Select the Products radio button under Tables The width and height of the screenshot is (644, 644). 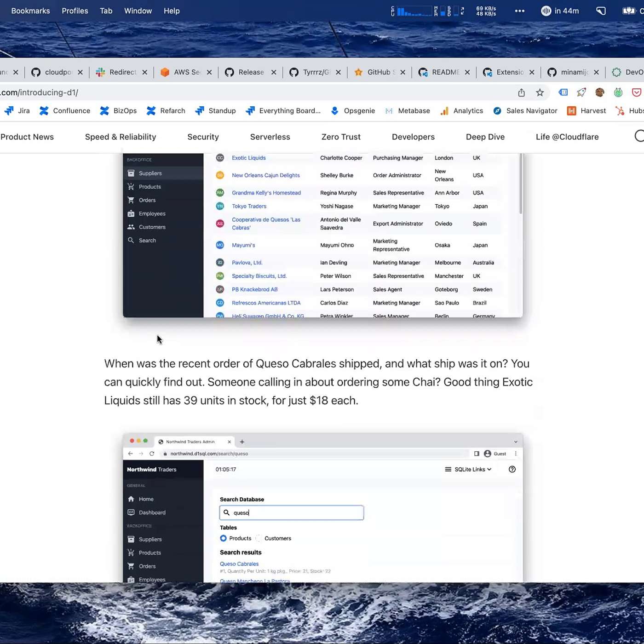coord(224,538)
